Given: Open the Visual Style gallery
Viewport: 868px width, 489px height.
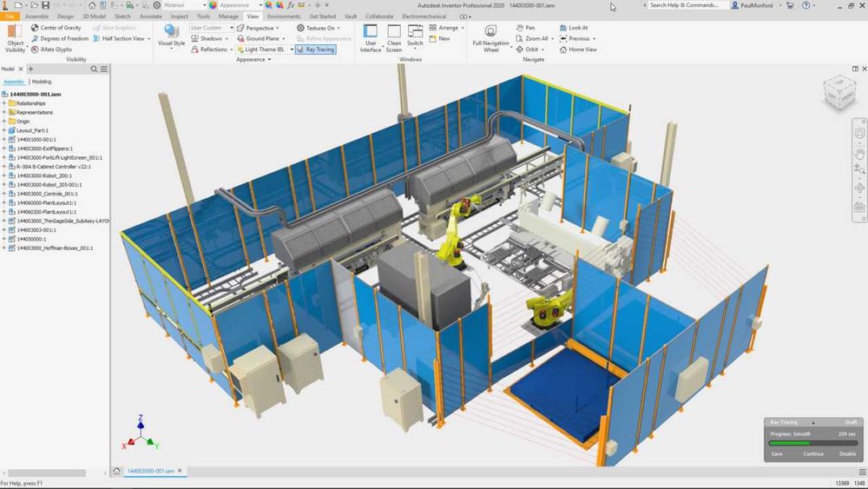Looking at the screenshot, I should [172, 36].
